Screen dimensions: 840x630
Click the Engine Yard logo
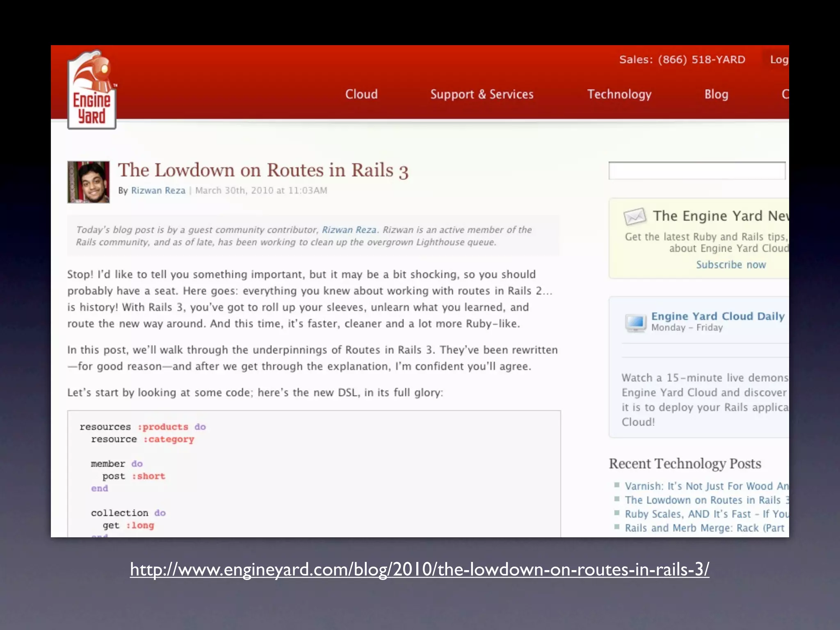click(92, 90)
